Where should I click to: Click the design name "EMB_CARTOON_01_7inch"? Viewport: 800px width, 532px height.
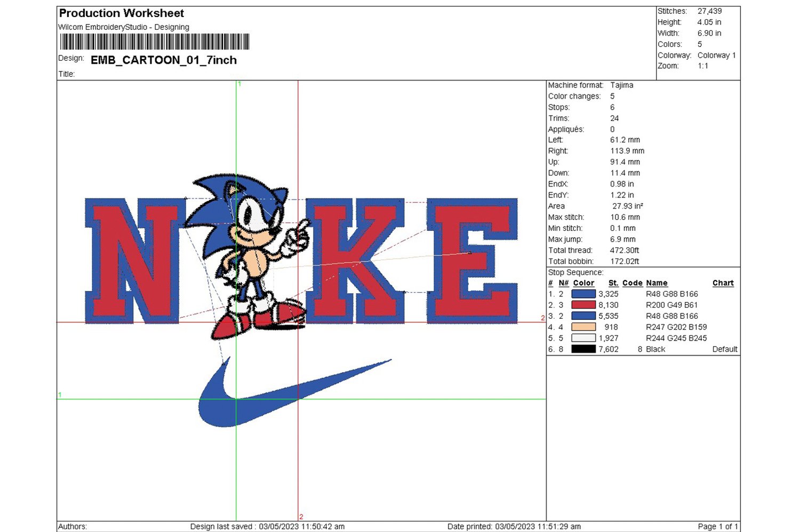pos(164,60)
